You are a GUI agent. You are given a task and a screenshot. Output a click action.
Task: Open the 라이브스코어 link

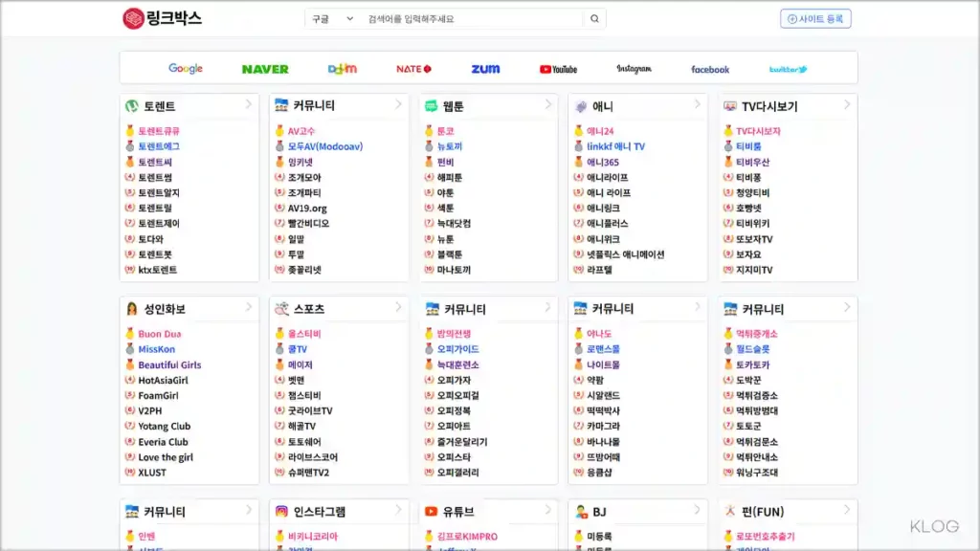pyautogui.click(x=313, y=457)
